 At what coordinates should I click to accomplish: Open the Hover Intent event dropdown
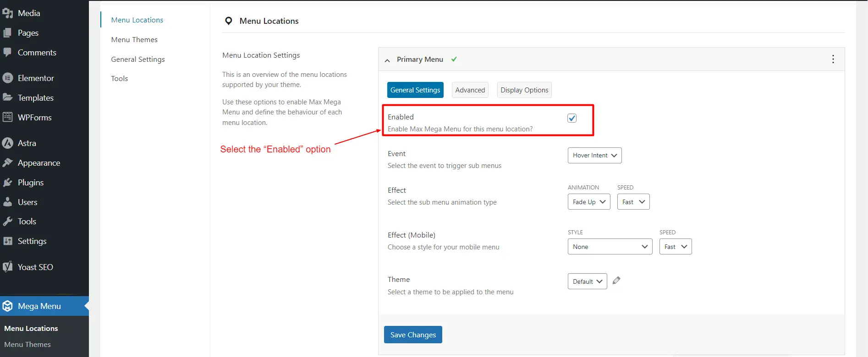tap(594, 155)
